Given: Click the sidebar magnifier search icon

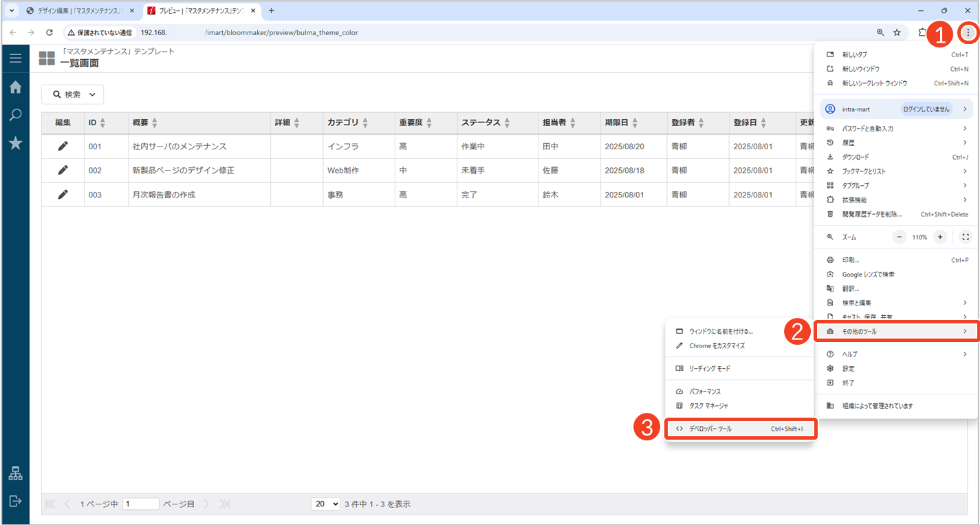Looking at the screenshot, I should pyautogui.click(x=15, y=115).
